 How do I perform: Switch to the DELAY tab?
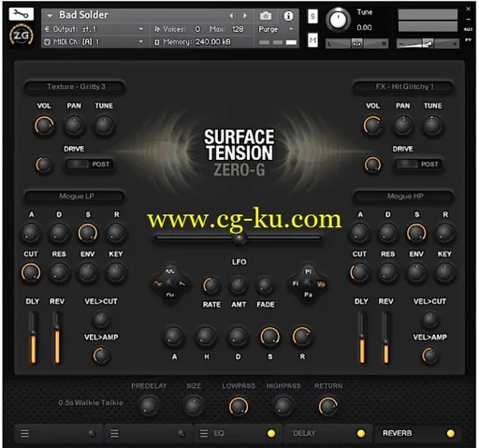tap(328, 433)
